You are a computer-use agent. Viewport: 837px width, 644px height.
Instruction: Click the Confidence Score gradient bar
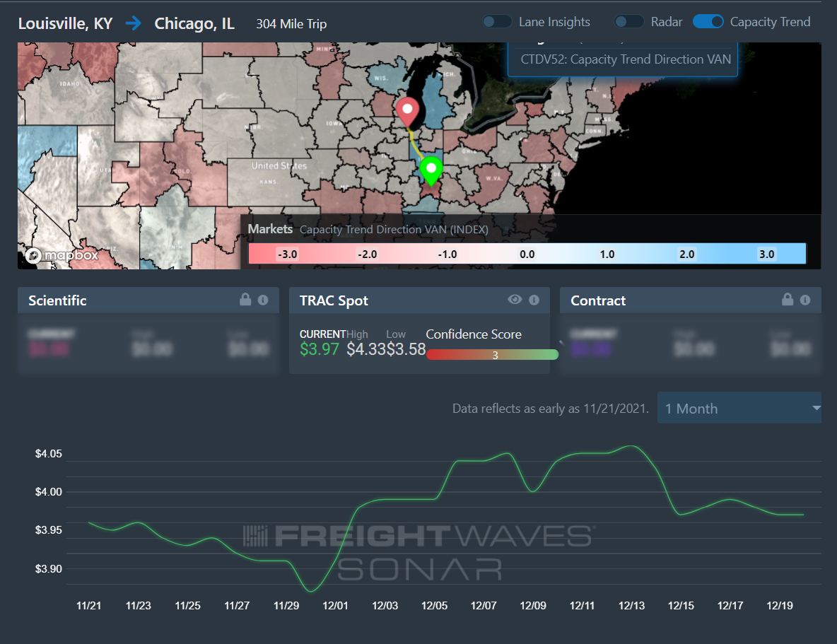pyautogui.click(x=492, y=355)
